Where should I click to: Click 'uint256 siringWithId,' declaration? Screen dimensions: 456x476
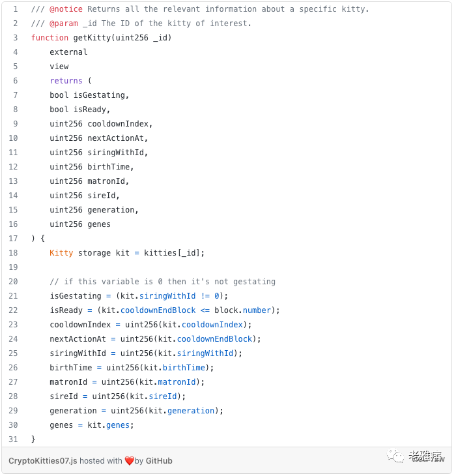(99, 153)
